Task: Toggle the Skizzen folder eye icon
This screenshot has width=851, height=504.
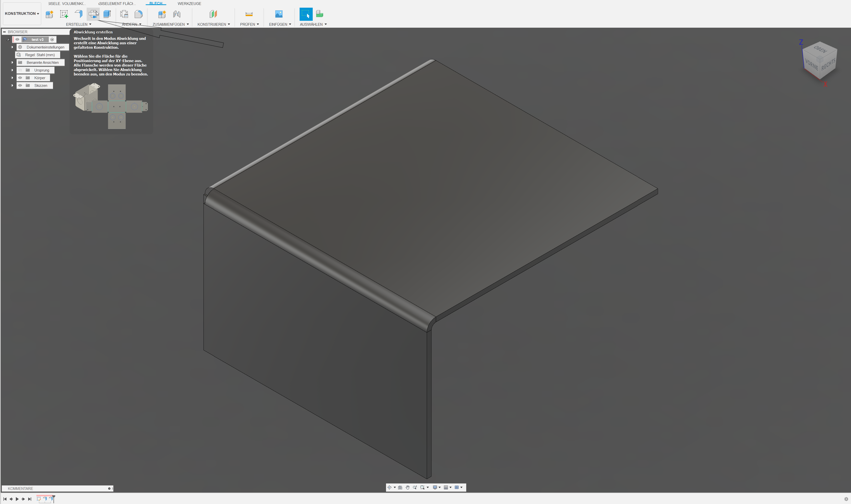Action: point(20,86)
